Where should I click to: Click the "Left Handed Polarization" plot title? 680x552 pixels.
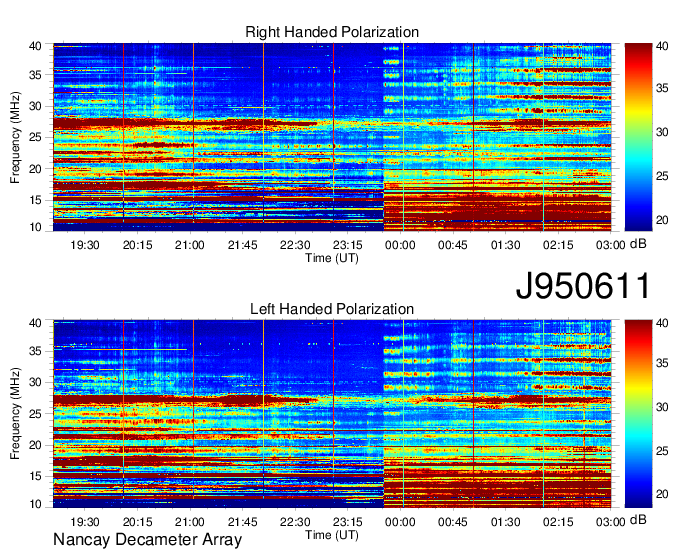(x=332, y=309)
